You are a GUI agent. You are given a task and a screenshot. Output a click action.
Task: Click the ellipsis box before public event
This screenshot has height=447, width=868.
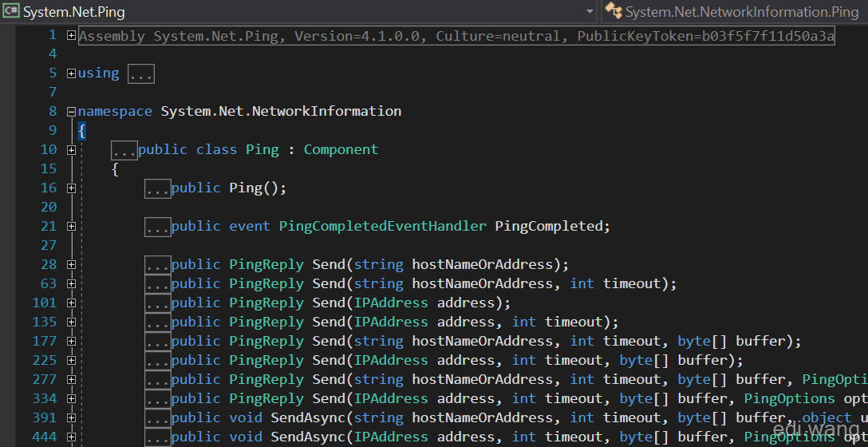[x=158, y=227]
